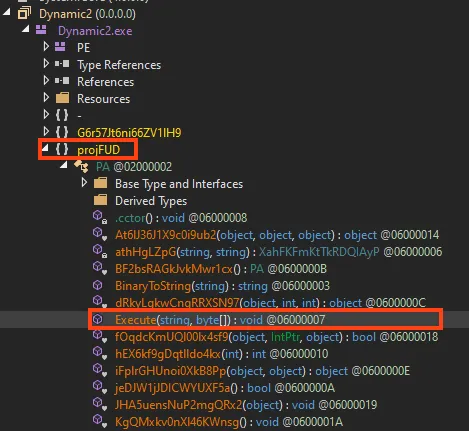The width and height of the screenshot is (469, 431).
Task: Select the PE tree item
Action: (x=83, y=48)
